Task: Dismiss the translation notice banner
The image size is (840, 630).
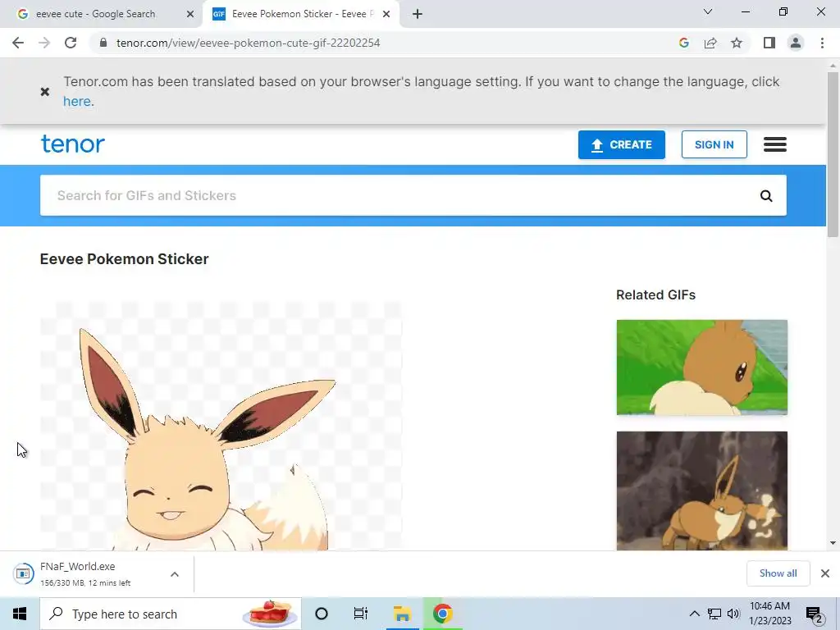Action: 45,92
